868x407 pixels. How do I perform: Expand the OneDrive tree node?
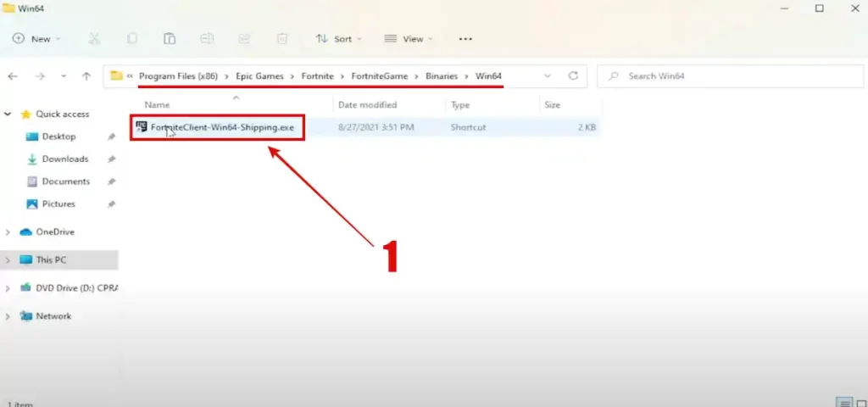point(8,232)
